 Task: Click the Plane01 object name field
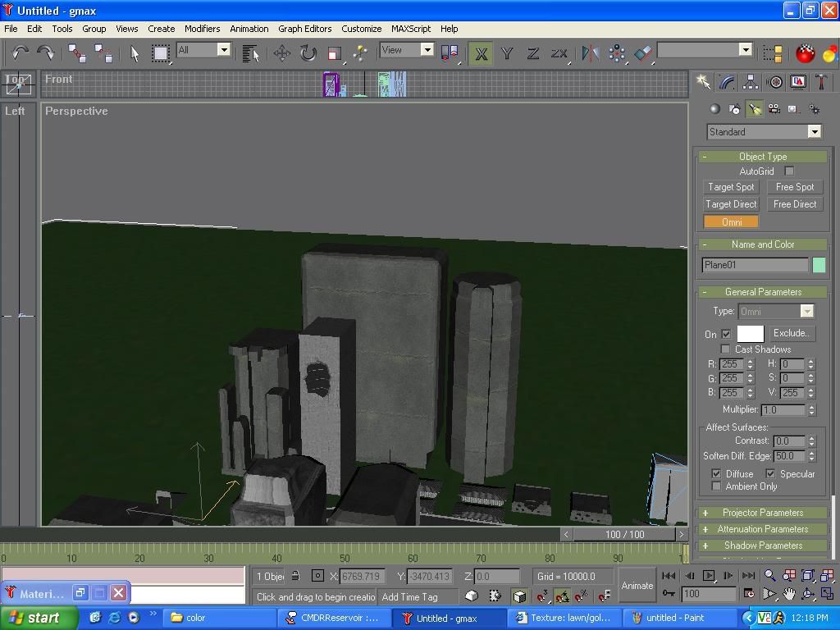pos(755,265)
